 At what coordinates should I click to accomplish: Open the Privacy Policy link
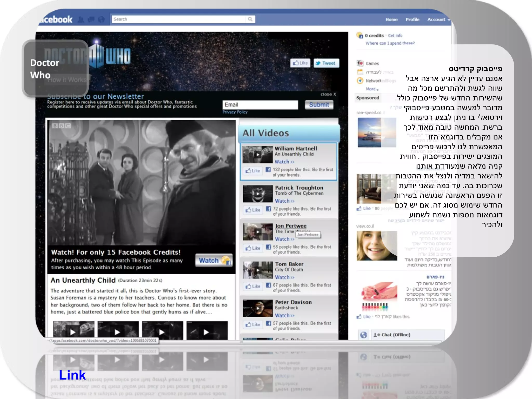(x=235, y=112)
